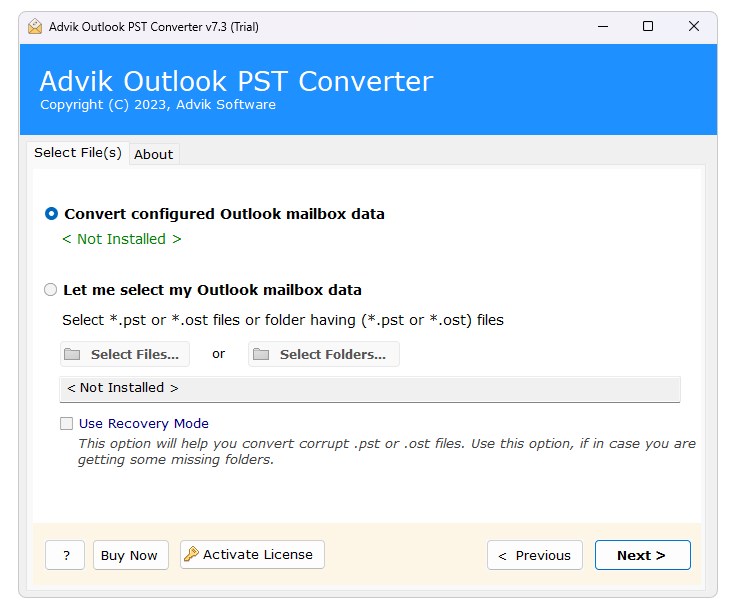Click the green < Not Installed > text
729x612 pixels.
click(x=122, y=239)
